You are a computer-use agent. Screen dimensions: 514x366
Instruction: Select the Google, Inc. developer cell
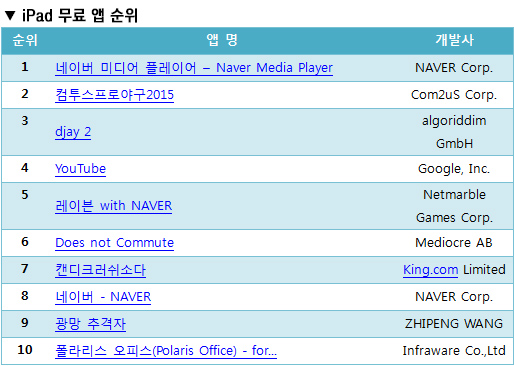pos(454,169)
